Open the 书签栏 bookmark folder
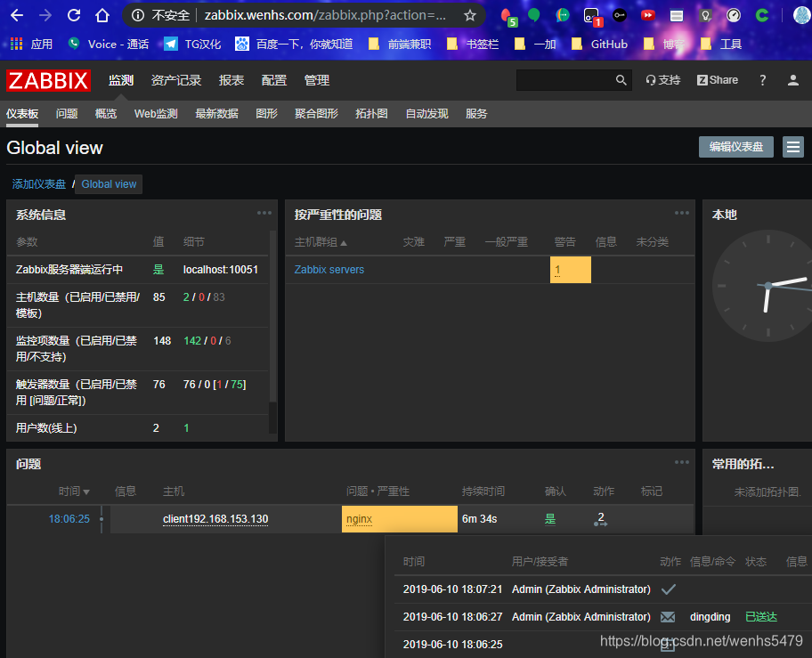The width and height of the screenshot is (812, 658). coord(472,44)
